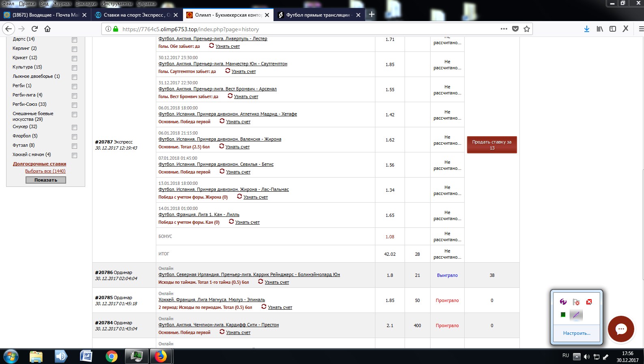Open page actions three-dot menu
The width and height of the screenshot is (644, 364).
[504, 29]
